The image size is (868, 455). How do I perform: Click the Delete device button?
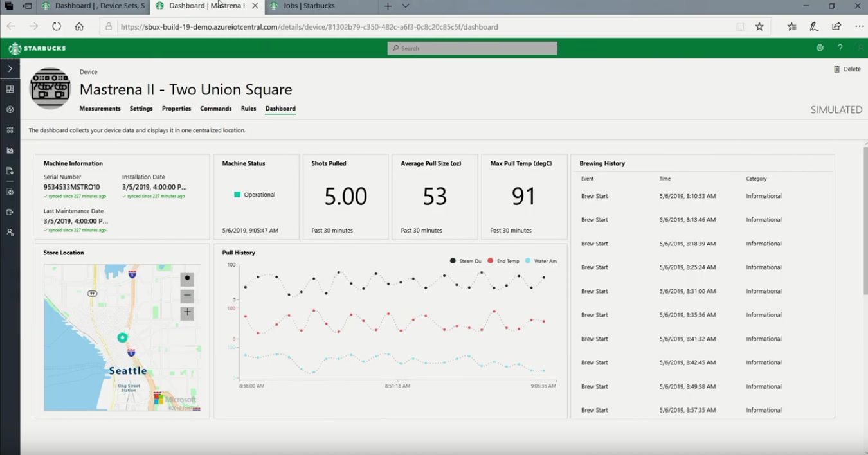(x=847, y=69)
